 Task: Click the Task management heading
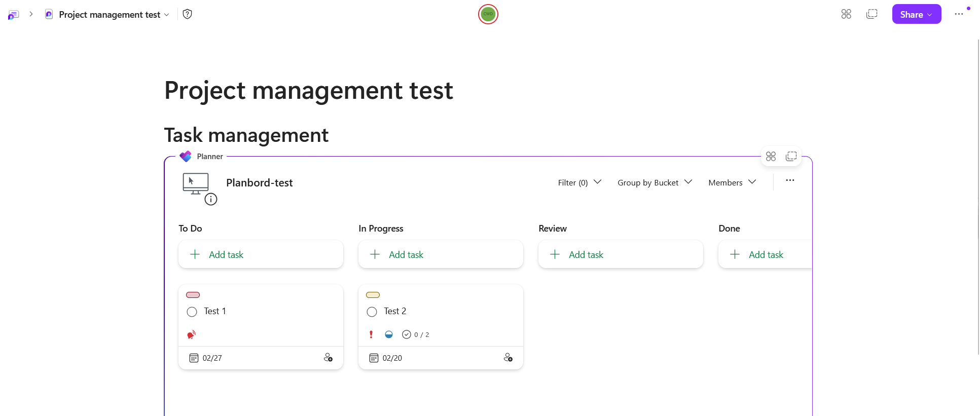[x=246, y=135]
